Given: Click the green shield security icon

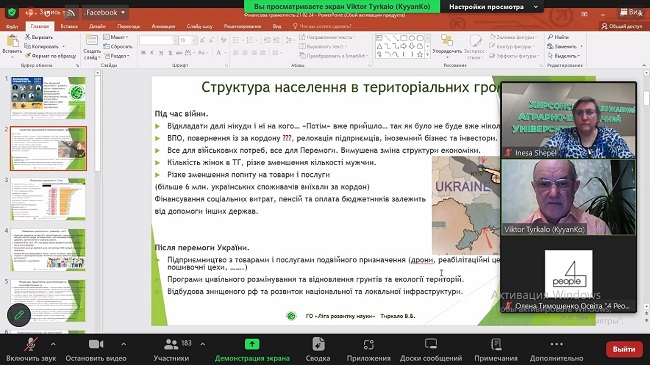Looking at the screenshot, I should click(x=12, y=12).
